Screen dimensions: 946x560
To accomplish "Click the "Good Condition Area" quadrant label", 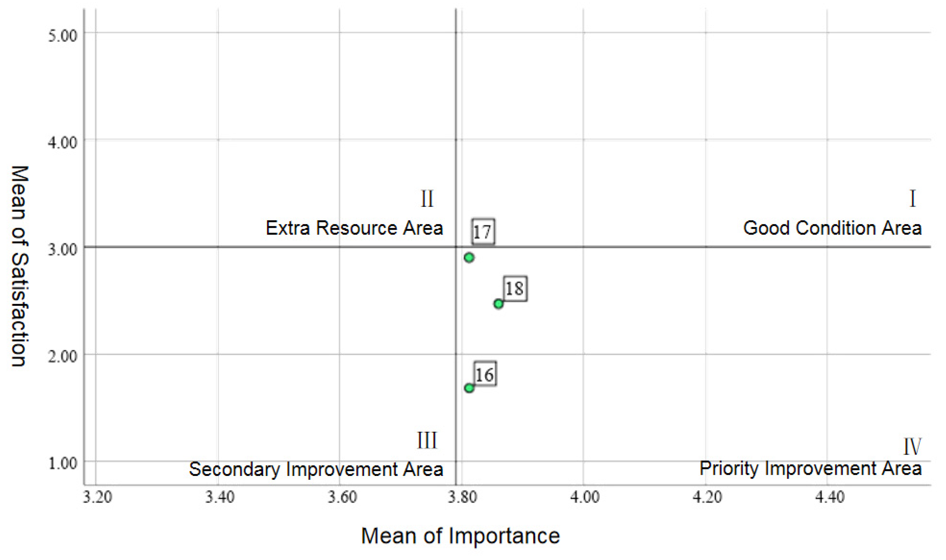I will (x=832, y=228).
